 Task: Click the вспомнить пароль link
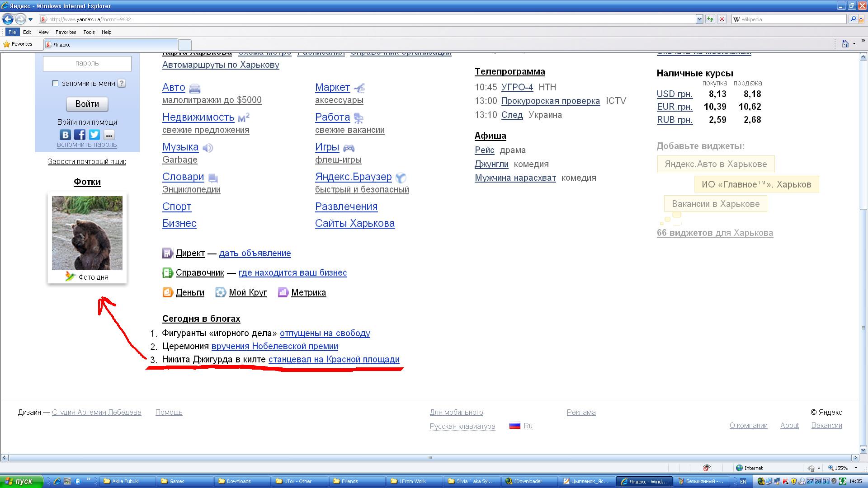click(x=87, y=145)
